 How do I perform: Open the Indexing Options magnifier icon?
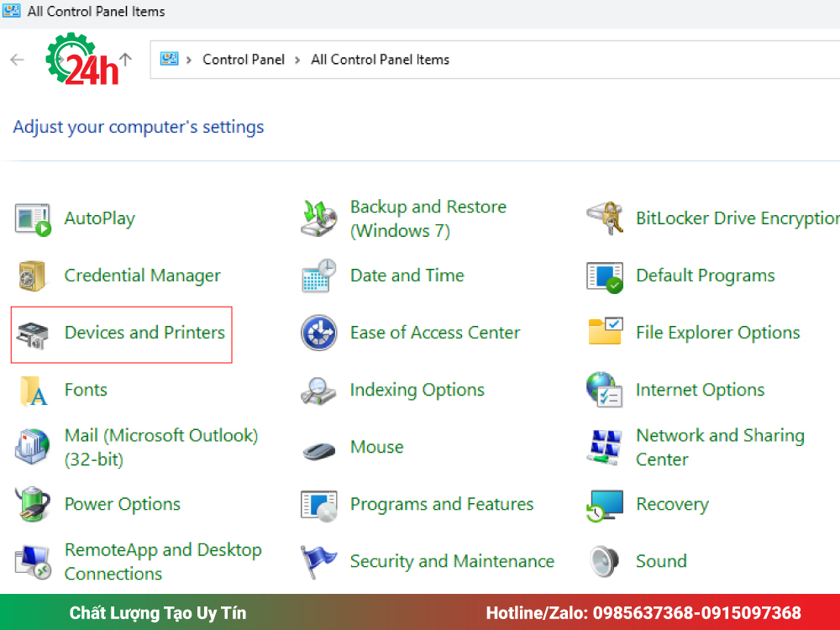318,391
